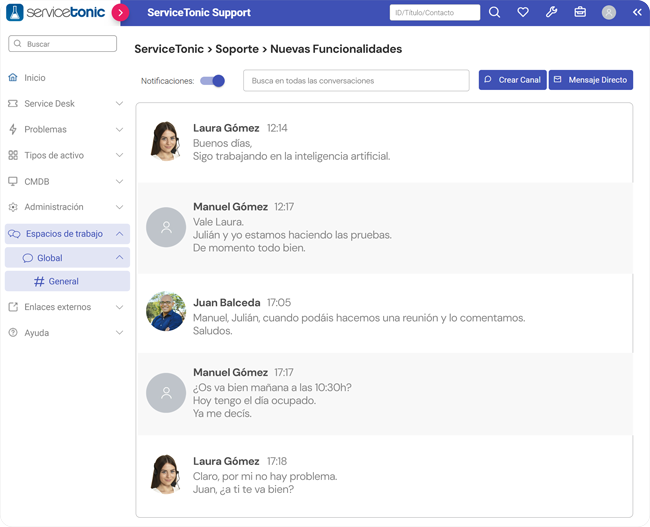The width and height of the screenshot is (650, 527).
Task: Open the wrench tools icon
Action: click(x=551, y=12)
